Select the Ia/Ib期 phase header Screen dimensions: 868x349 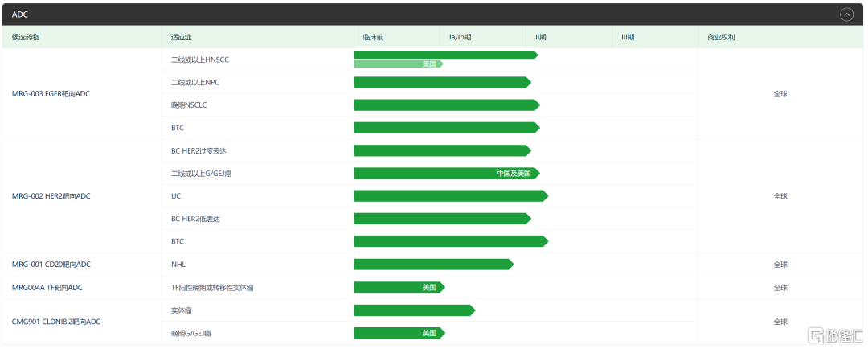pos(461,37)
